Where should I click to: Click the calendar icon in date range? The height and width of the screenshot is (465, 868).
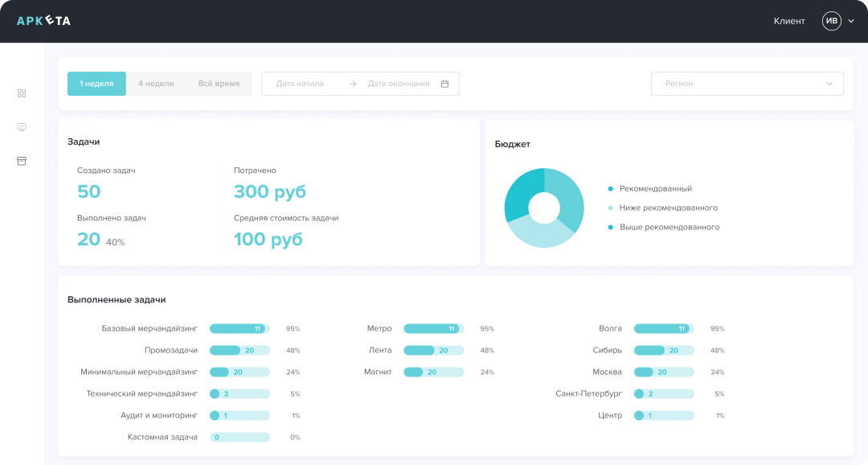pyautogui.click(x=444, y=84)
